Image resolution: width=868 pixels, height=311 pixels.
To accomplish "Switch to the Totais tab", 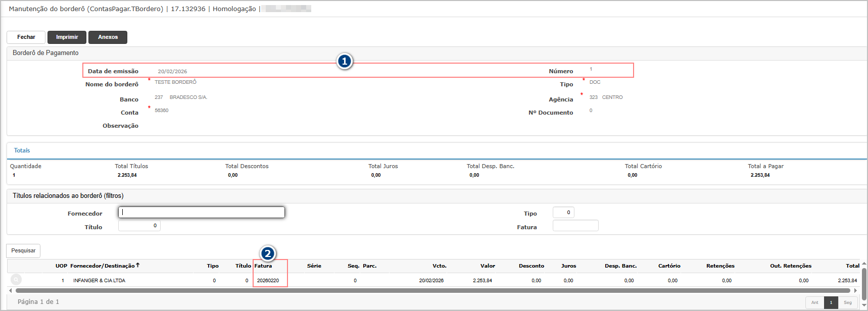I will [x=22, y=150].
